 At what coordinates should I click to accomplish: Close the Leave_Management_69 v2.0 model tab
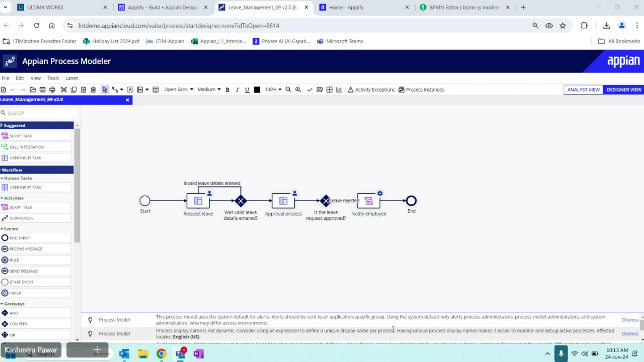(x=127, y=100)
